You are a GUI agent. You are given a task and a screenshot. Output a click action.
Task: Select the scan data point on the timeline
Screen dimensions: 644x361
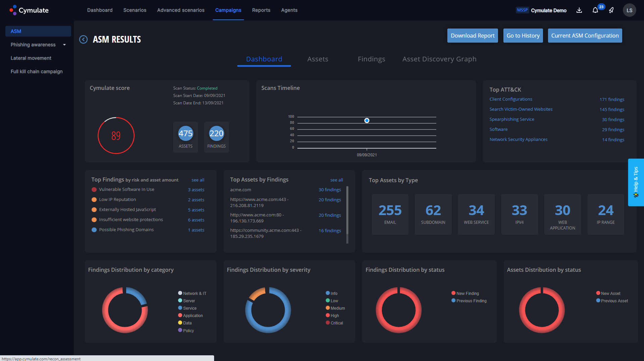pos(366,120)
